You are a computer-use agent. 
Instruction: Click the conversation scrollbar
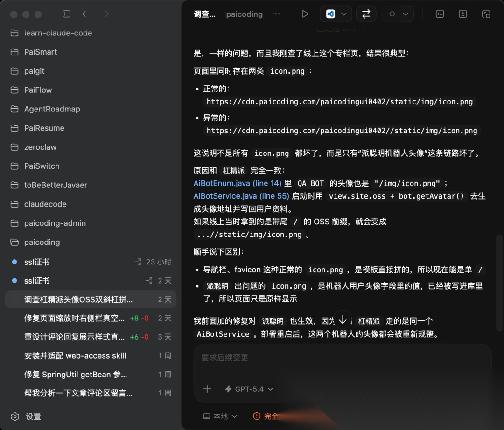click(499, 283)
